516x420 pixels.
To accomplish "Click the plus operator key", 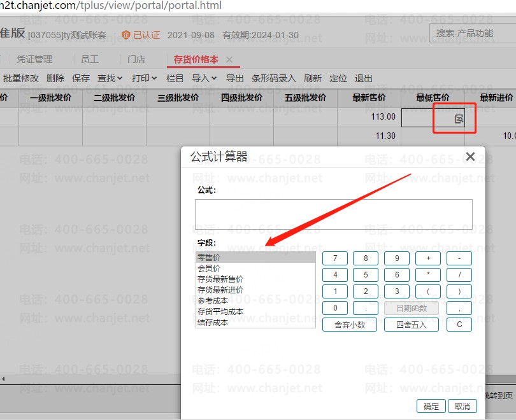I will click(428, 258).
